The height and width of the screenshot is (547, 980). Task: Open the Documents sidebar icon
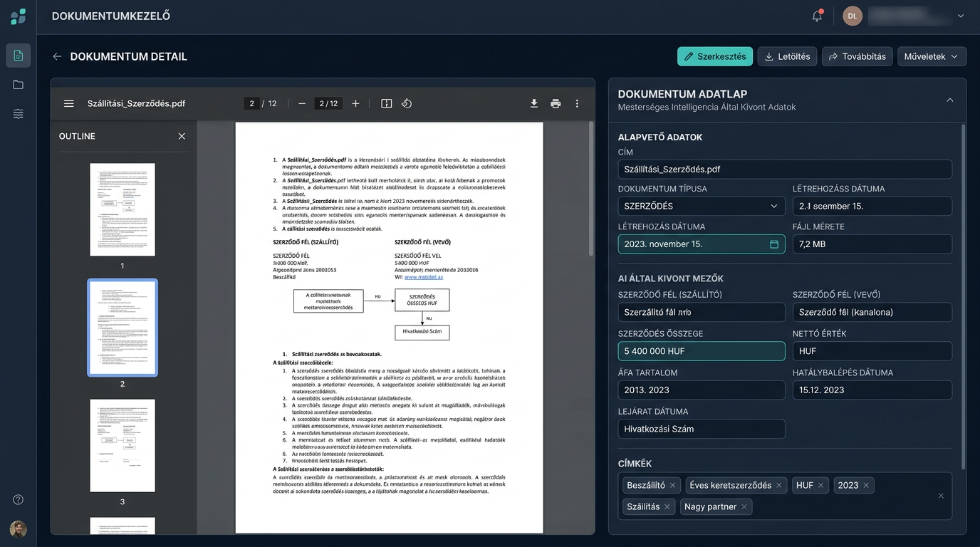tap(19, 56)
